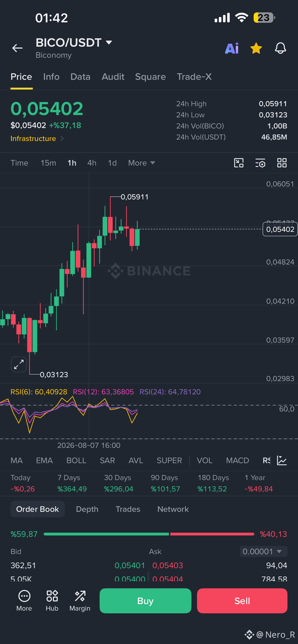Open the Audit tab

113,77
